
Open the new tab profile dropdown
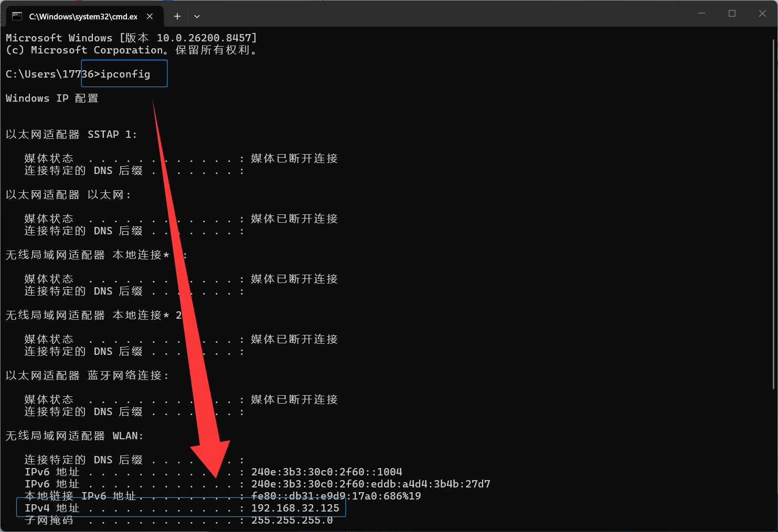coord(197,16)
